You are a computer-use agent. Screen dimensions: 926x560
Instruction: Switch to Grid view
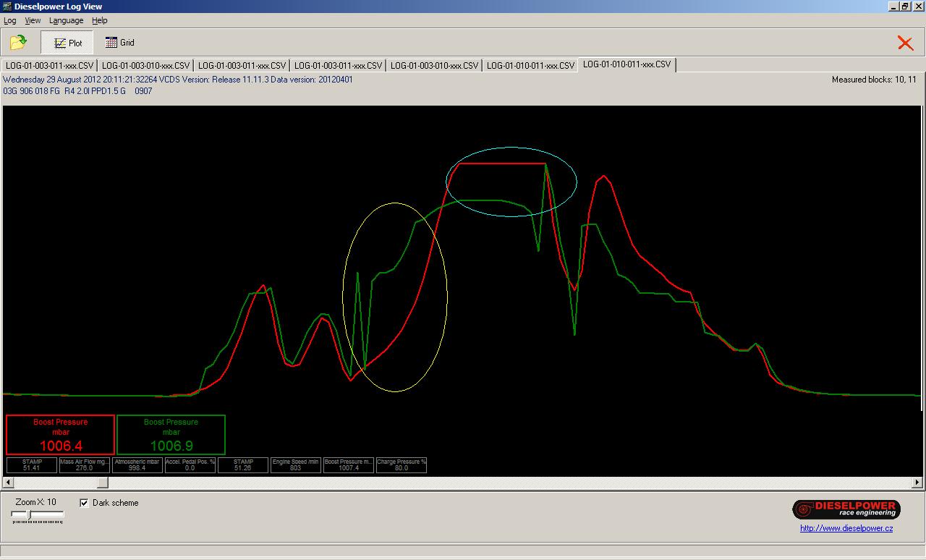pos(120,43)
